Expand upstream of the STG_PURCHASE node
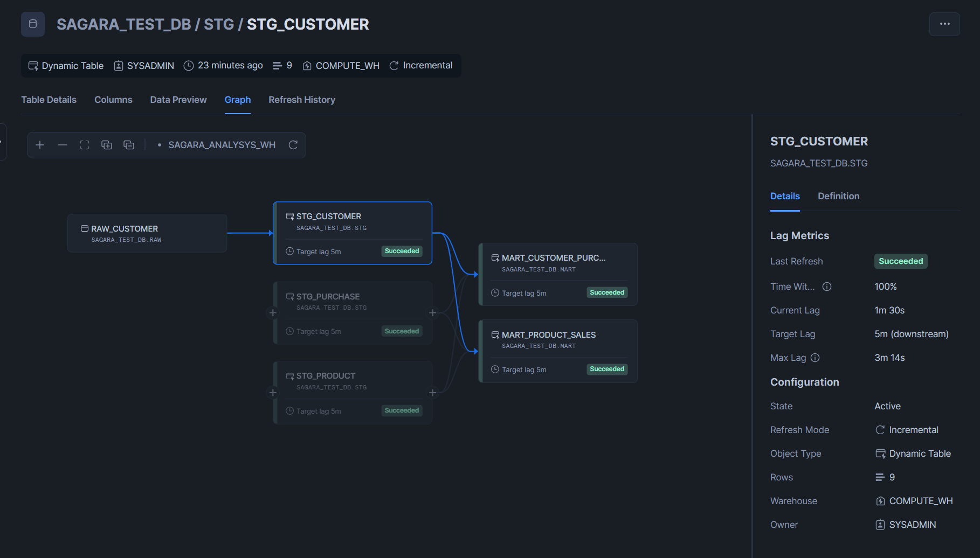Screen dimensions: 980x558 click(273, 313)
